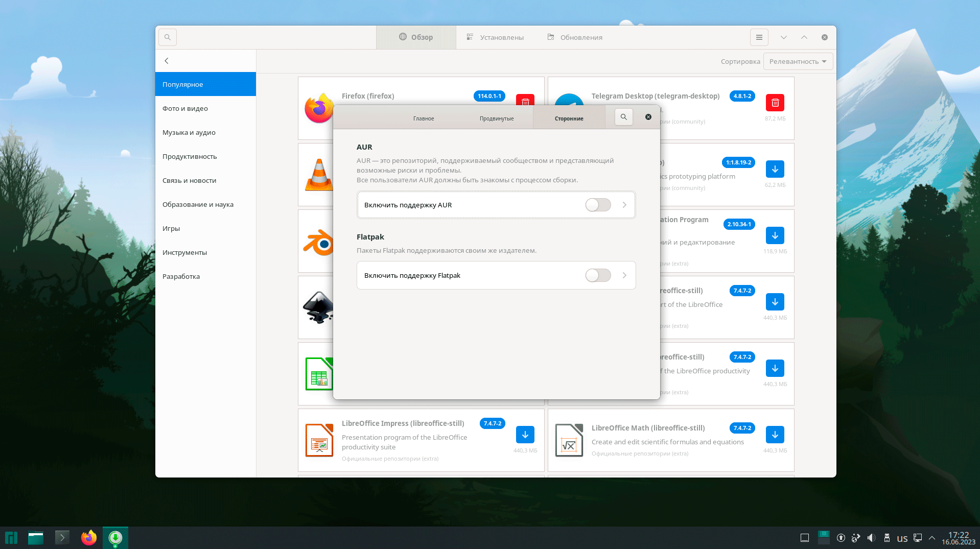Close the preferences dialog
The height and width of the screenshot is (549, 980).
(x=648, y=117)
